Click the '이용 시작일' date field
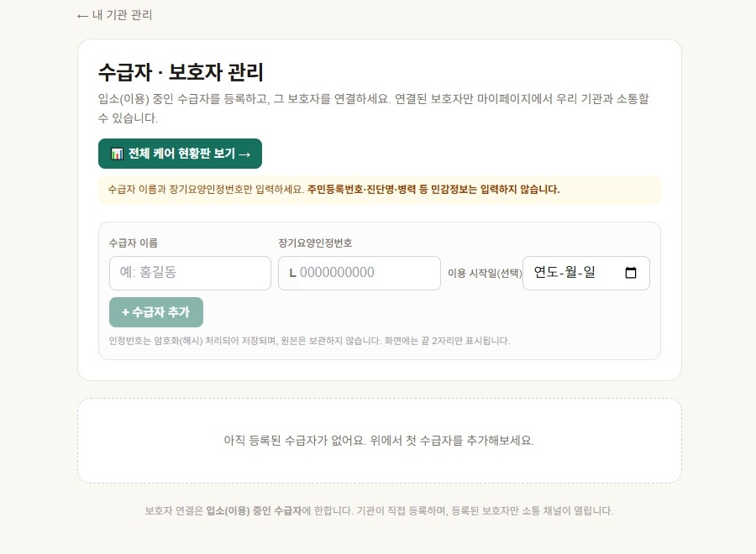The width and height of the screenshot is (756, 554). click(585, 273)
